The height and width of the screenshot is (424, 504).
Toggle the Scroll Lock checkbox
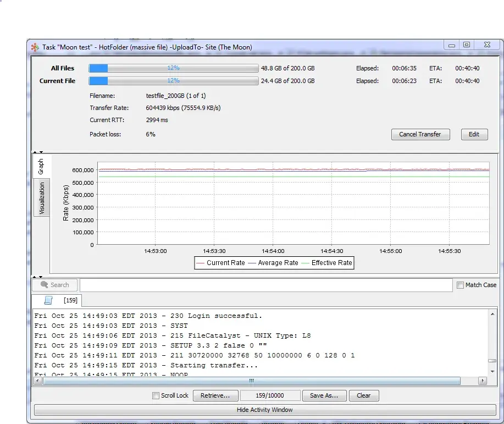point(156,395)
